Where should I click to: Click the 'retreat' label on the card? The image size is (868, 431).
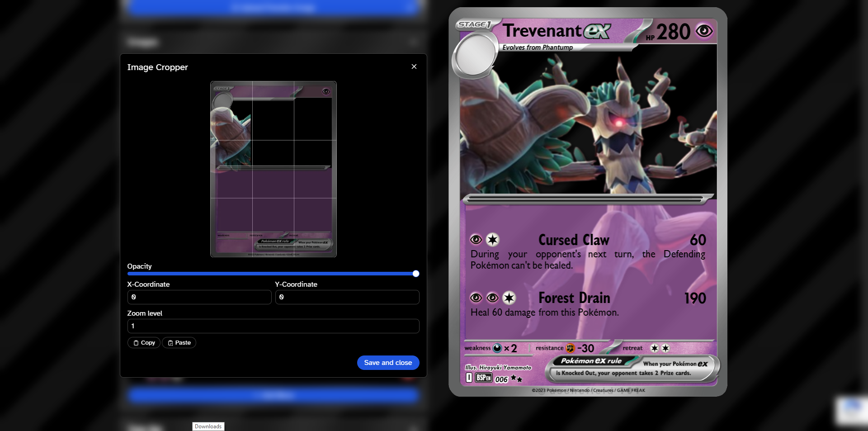coord(632,348)
